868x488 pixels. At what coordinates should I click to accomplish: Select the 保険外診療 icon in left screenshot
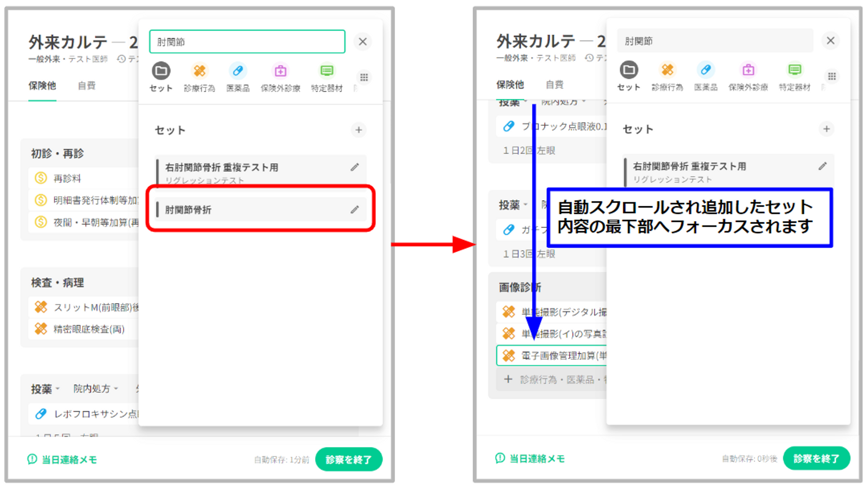pos(280,71)
